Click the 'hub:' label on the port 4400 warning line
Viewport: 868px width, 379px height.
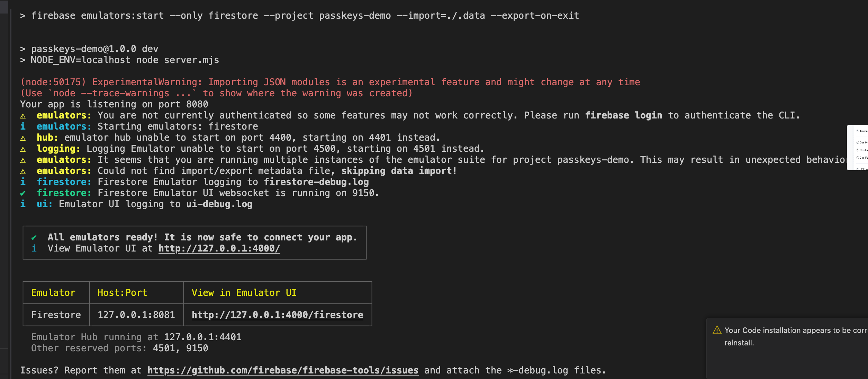pos(48,138)
